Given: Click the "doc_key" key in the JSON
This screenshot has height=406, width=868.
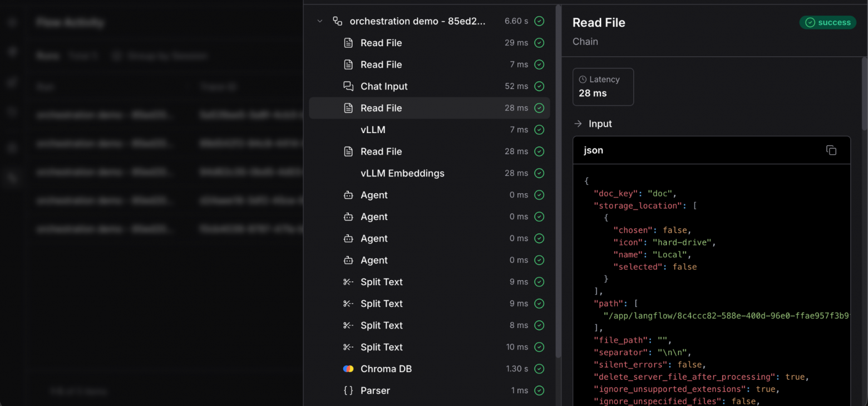Looking at the screenshot, I should 616,193.
